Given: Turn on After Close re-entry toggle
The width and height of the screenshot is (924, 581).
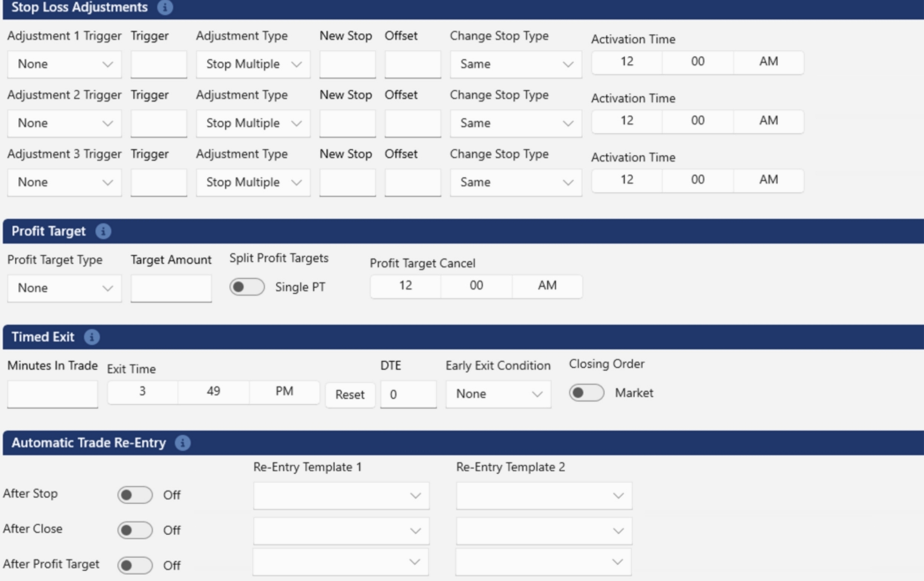Looking at the screenshot, I should (x=135, y=530).
